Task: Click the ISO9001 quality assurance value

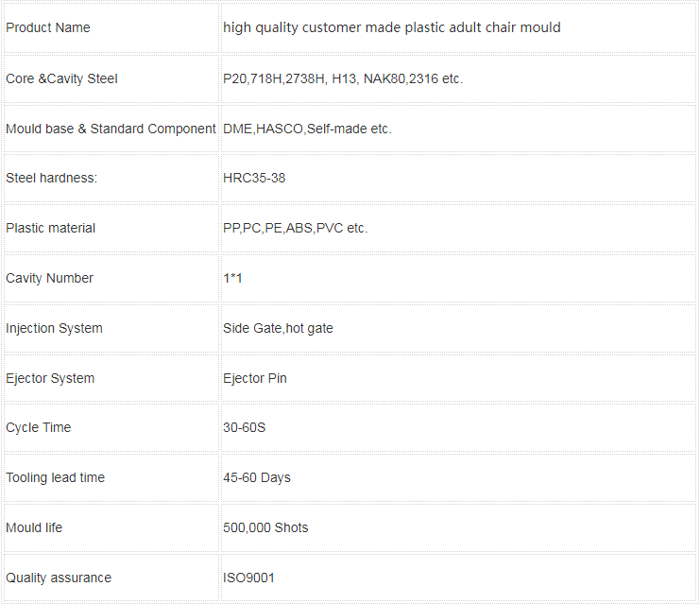Action: (x=248, y=578)
